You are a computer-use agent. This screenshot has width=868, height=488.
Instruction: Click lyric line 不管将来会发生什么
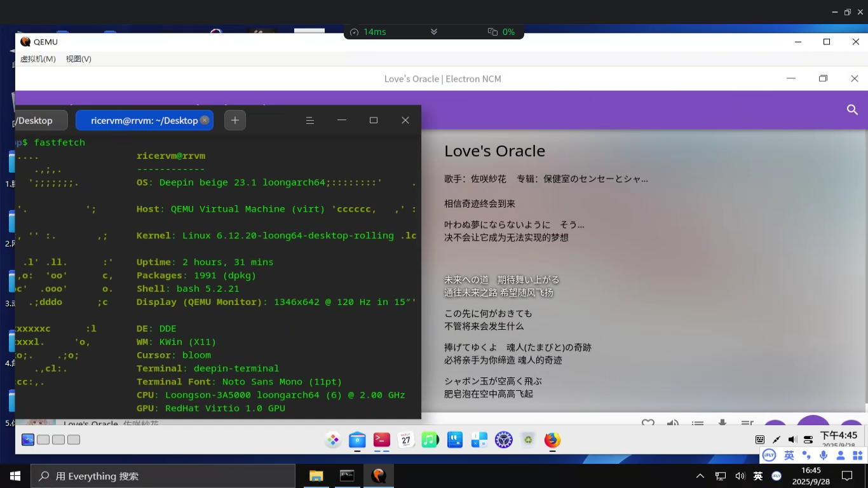pos(484,326)
